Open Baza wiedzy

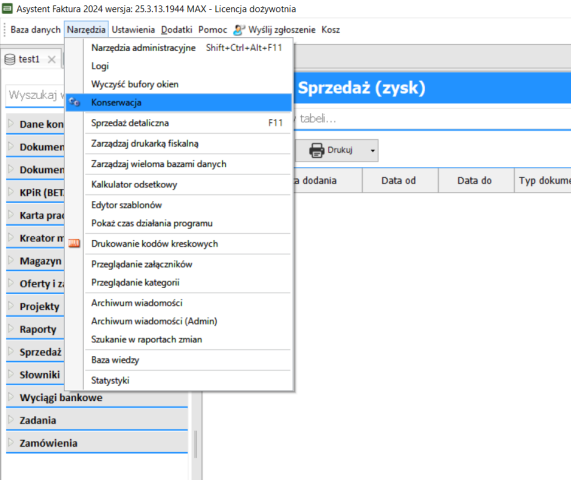(179, 360)
